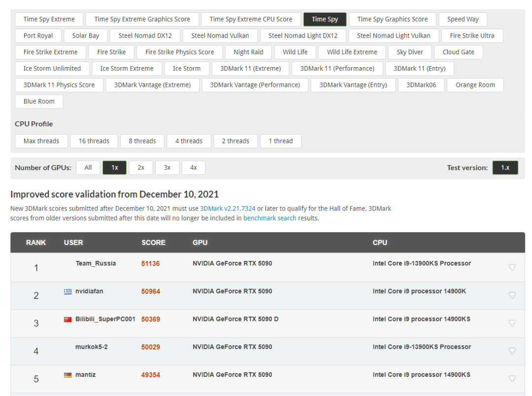
Task: Choose Time Spy Graphics Score
Action: tap(392, 19)
